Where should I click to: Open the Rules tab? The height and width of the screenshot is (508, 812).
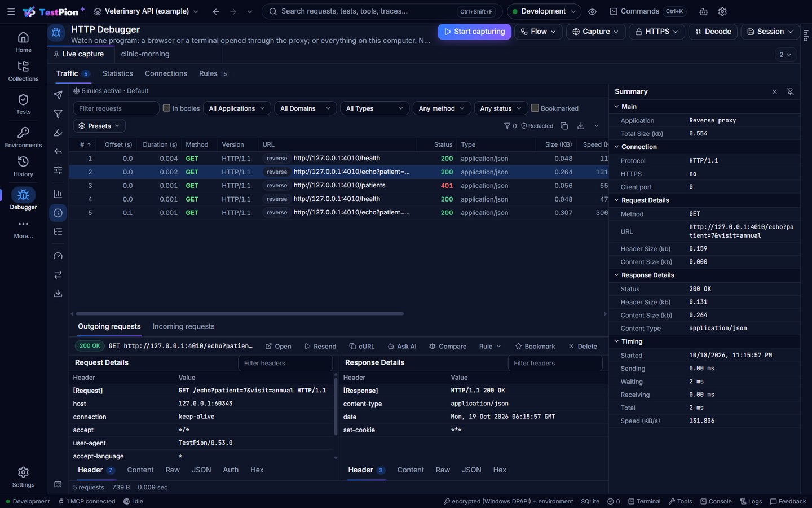tap(213, 73)
